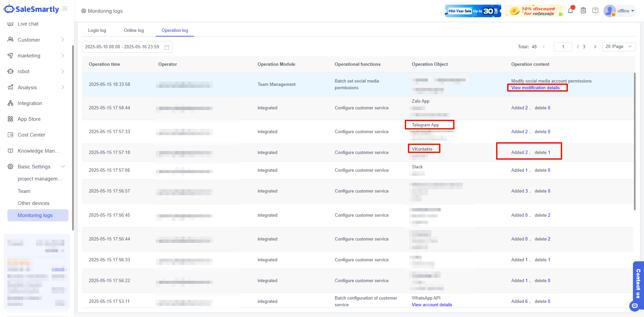Open the clipboard icon in header
The height and width of the screenshot is (317, 644).
(583, 11)
